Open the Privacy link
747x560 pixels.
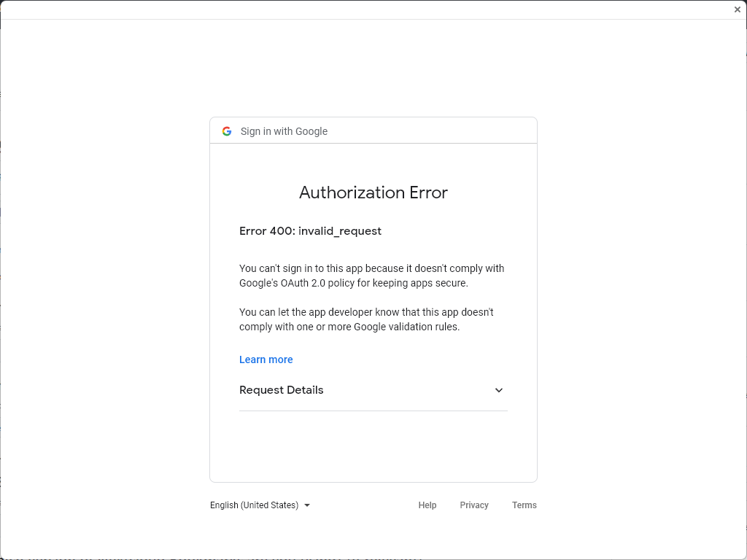point(474,505)
